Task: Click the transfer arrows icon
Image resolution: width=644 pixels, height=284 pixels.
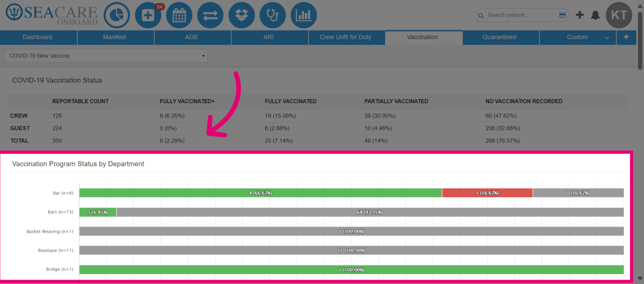Action: (210, 15)
